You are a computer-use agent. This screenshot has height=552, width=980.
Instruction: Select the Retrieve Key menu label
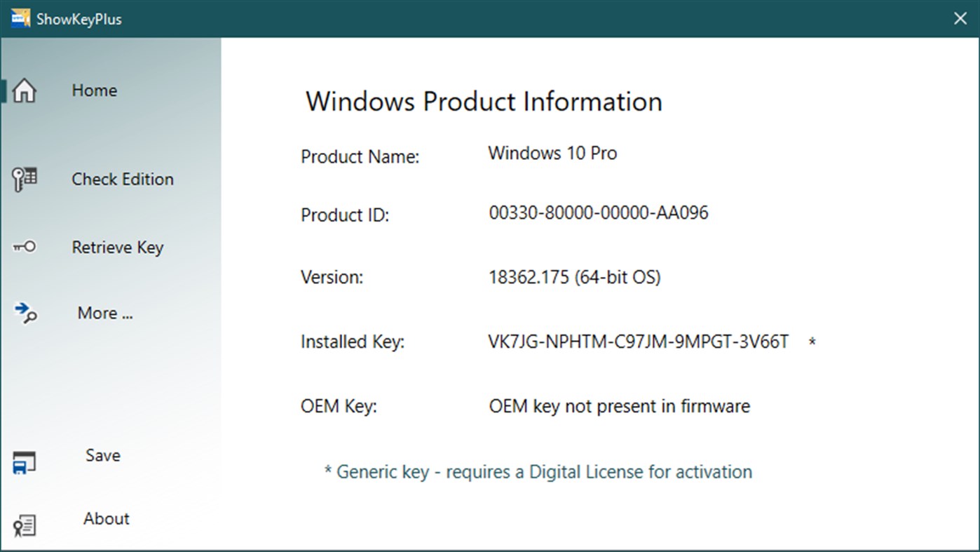coord(117,248)
